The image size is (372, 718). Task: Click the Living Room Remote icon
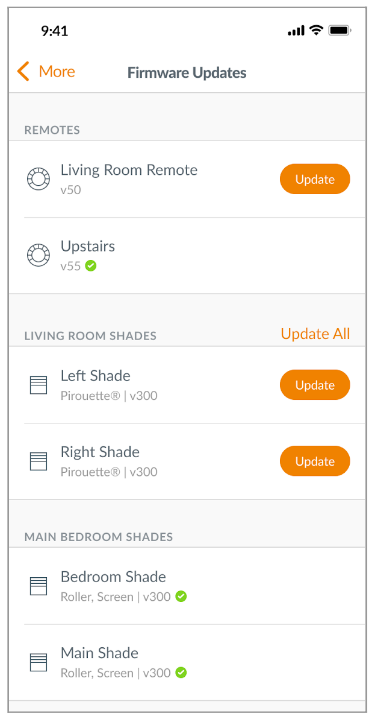tap(38, 179)
